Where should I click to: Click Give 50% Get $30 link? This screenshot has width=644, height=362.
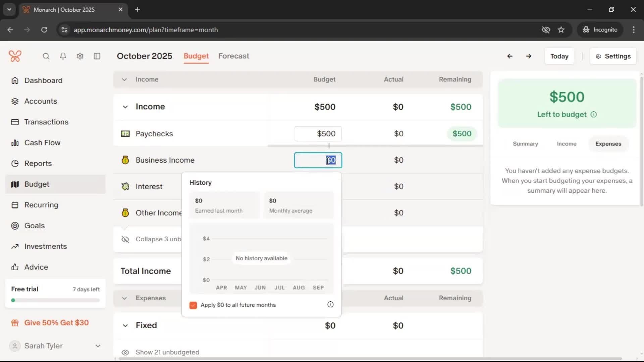click(56, 323)
